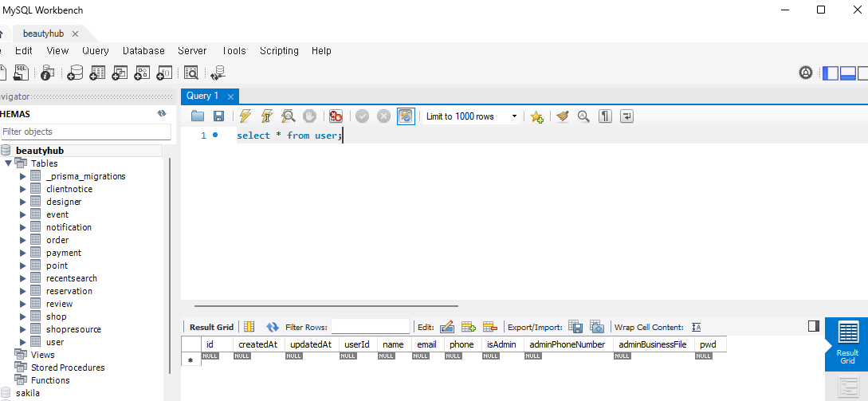The image size is (868, 401).
Task: Save query to snippets star icon
Action: coord(536,116)
